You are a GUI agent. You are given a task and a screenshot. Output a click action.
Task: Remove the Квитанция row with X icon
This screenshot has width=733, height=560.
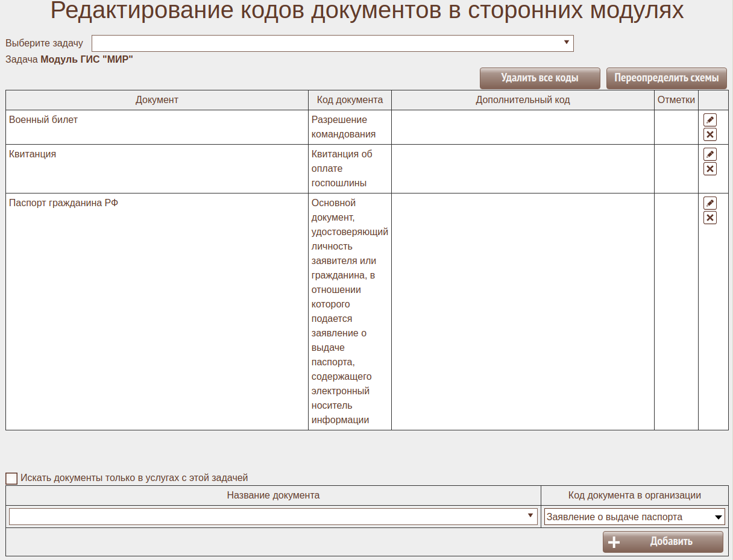pyautogui.click(x=710, y=169)
